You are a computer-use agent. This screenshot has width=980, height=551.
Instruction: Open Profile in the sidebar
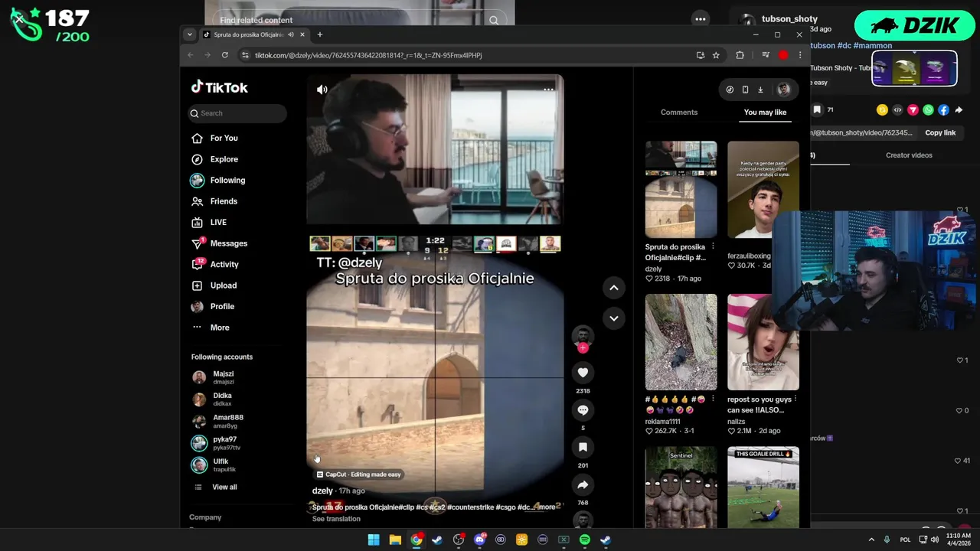click(214, 306)
